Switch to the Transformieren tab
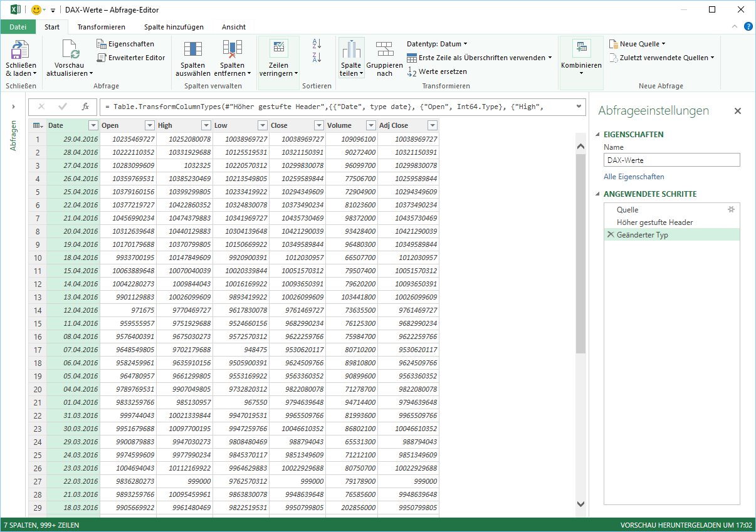Viewport: 756px width, 532px height. (101, 27)
